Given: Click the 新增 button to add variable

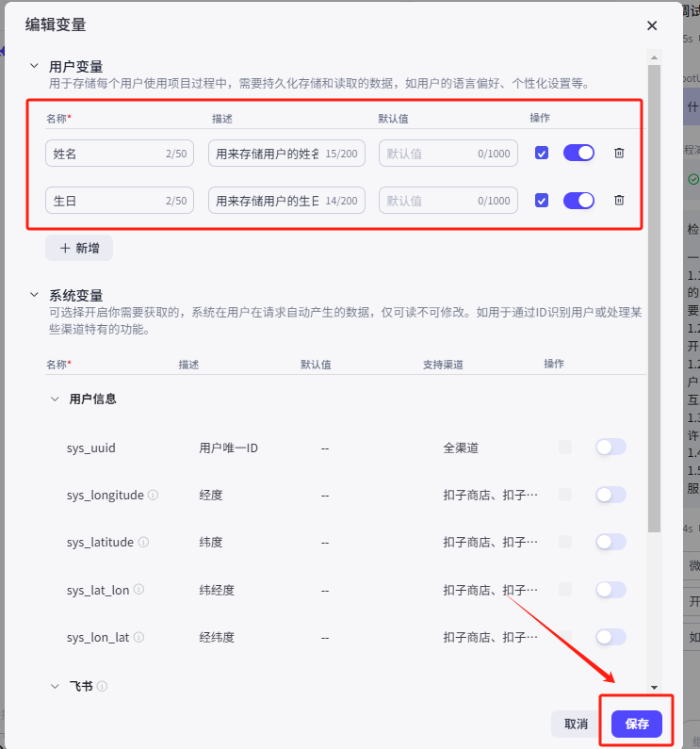Looking at the screenshot, I should (79, 247).
